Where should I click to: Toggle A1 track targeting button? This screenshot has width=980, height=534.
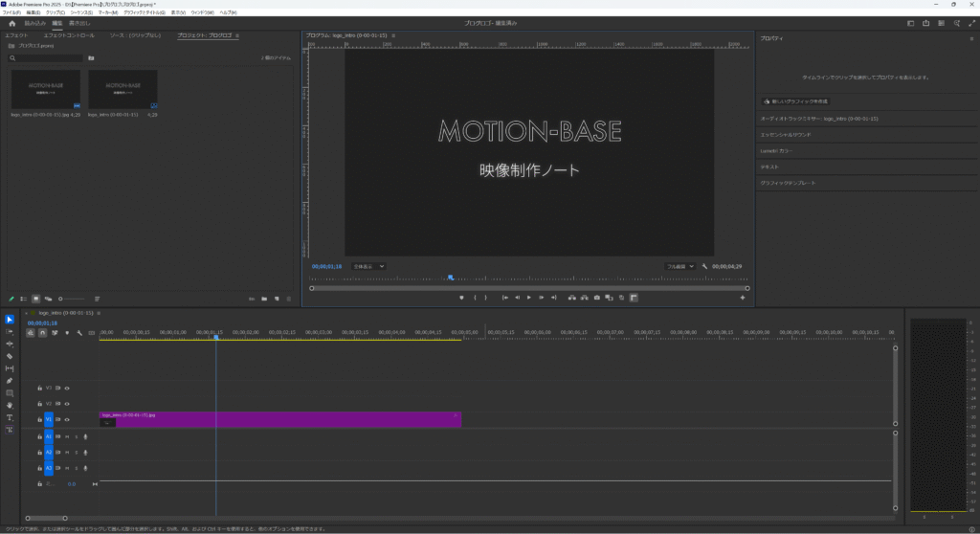[49, 436]
